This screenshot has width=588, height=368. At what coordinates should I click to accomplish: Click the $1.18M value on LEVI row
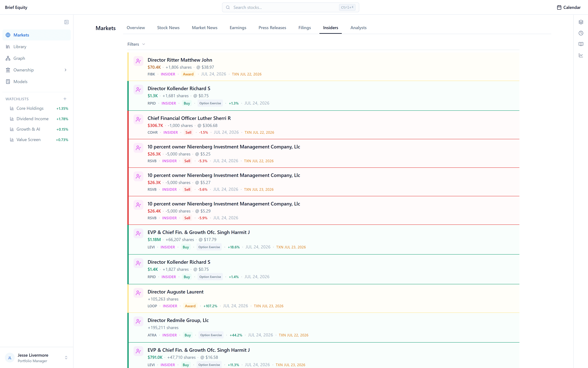(154, 240)
